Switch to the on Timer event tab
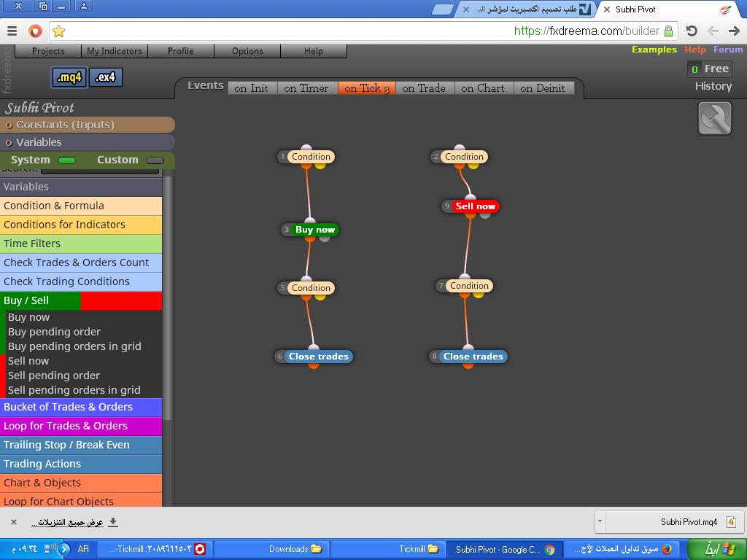The width and height of the screenshot is (747, 560). pyautogui.click(x=306, y=88)
